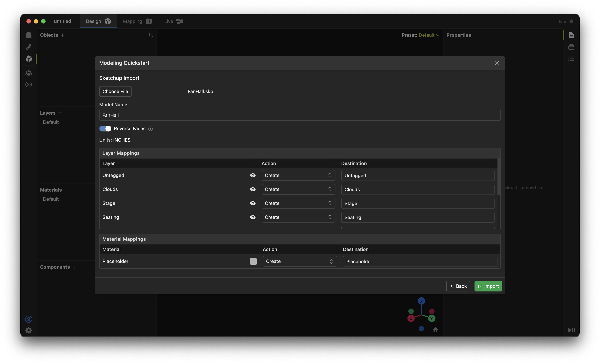Toggle the Reverse Faces switch
This screenshot has width=600, height=364.
point(105,129)
